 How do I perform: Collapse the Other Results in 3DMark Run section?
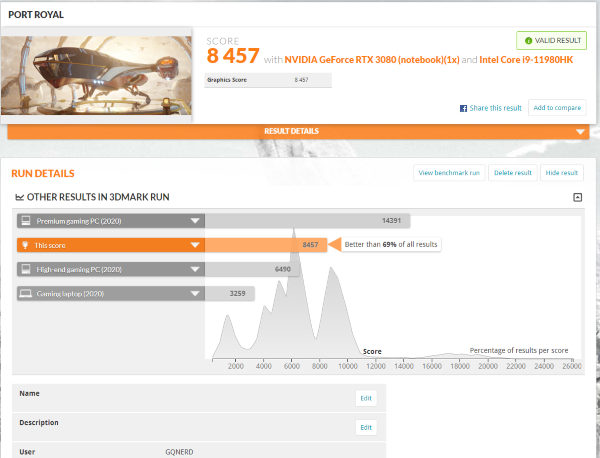[x=577, y=197]
